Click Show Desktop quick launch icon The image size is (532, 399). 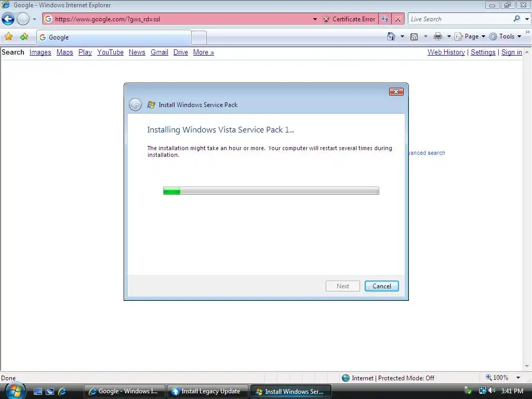coord(37,391)
